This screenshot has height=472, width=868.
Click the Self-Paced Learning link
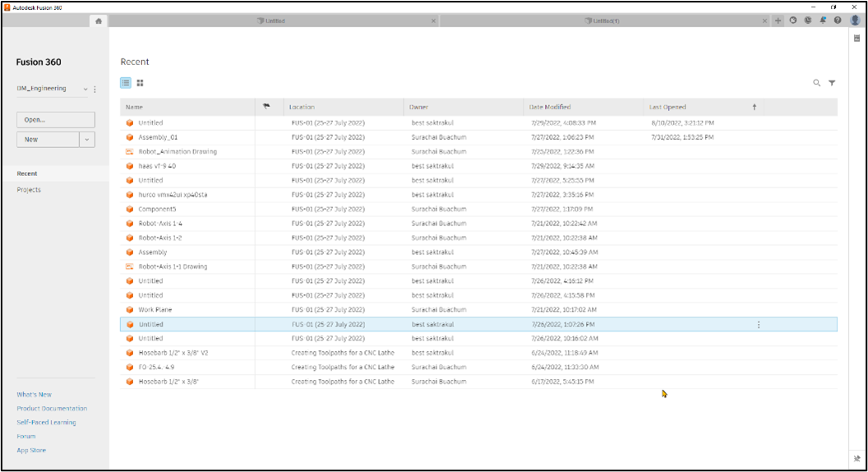tap(46, 423)
